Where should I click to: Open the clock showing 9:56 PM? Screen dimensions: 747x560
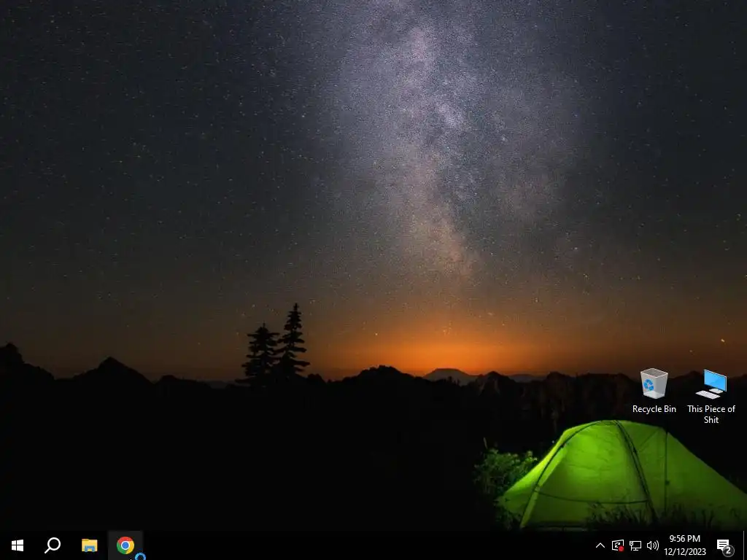point(684,545)
